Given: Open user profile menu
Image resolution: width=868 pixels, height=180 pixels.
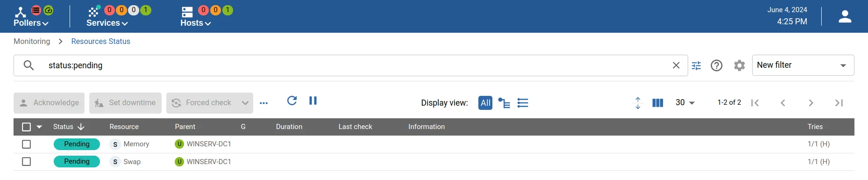Looking at the screenshot, I should (x=845, y=17).
